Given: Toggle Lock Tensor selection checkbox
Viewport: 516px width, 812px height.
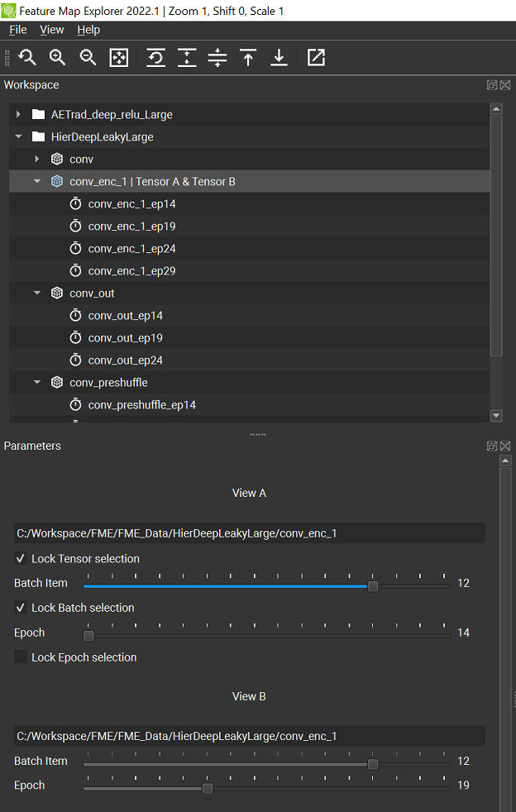Looking at the screenshot, I should pyautogui.click(x=20, y=558).
